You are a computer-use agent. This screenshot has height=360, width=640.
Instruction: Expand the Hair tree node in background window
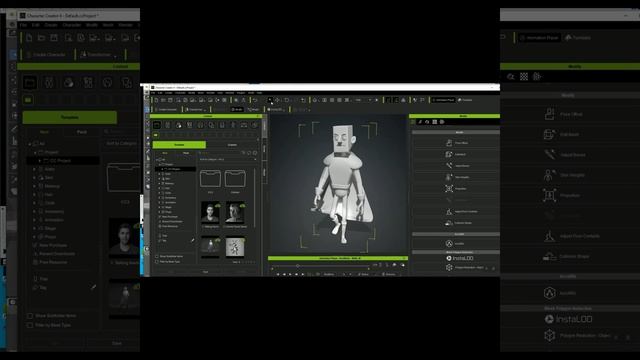coord(35,195)
